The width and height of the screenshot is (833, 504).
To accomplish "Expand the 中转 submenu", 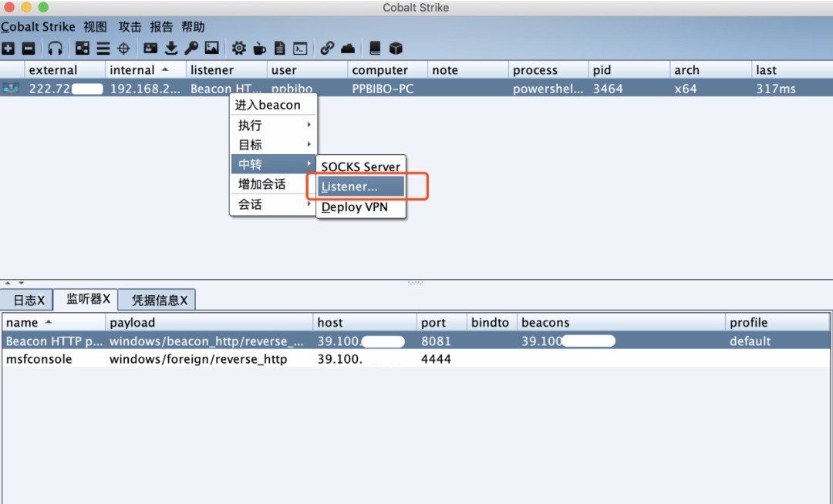I will [273, 164].
